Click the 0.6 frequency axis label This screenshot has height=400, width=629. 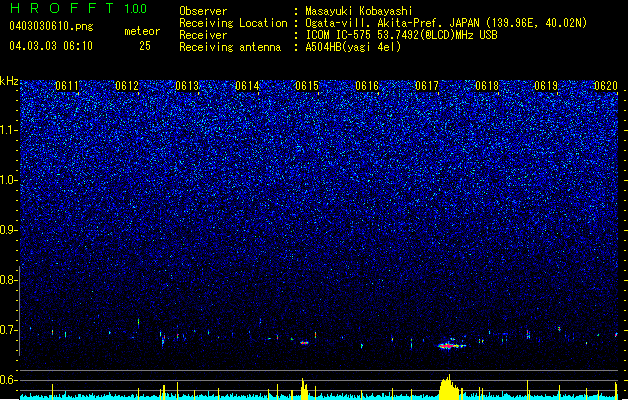click(x=8, y=380)
